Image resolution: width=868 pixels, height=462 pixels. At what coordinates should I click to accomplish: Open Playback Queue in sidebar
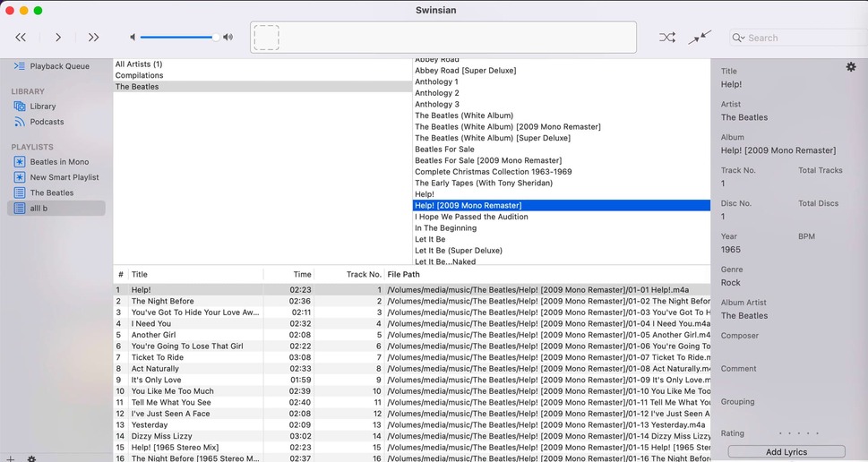(59, 66)
